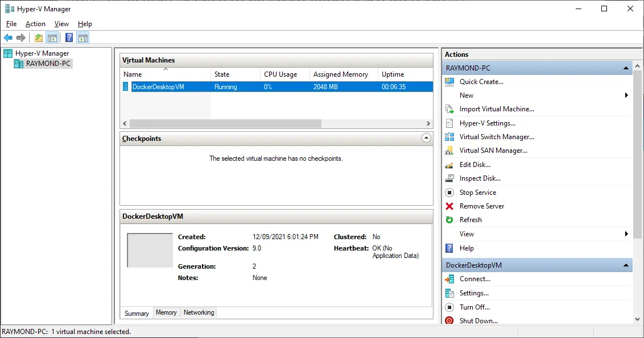This screenshot has height=338, width=644.
Task: Open Hyper-V Settings
Action: point(487,123)
